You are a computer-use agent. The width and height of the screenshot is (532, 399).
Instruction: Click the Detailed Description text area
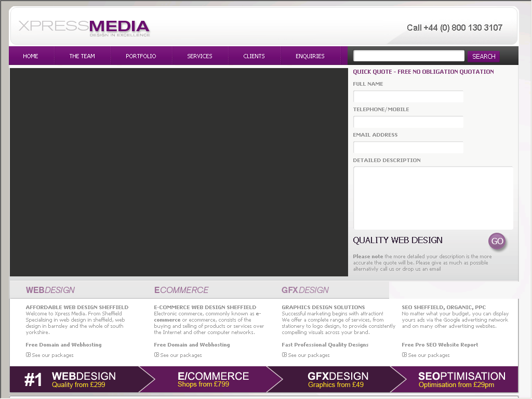tap(433, 198)
